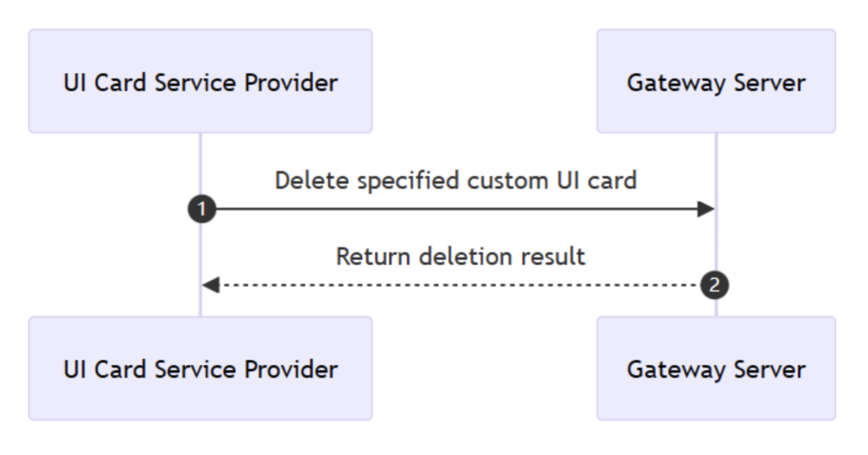
Task: Click the top Gateway Server participant box
Action: click(715, 81)
